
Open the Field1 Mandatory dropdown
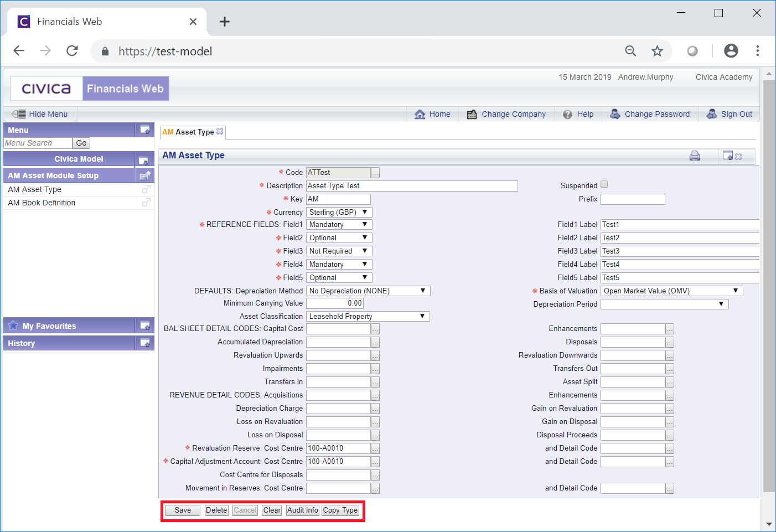click(339, 224)
